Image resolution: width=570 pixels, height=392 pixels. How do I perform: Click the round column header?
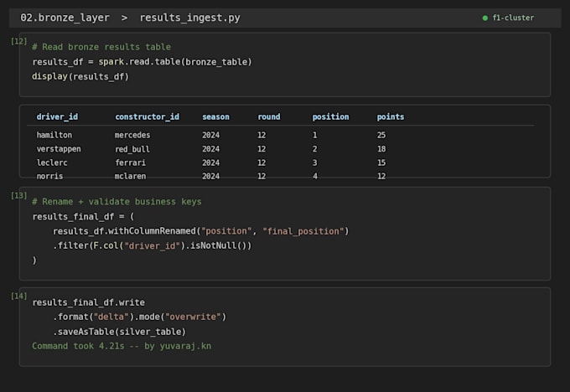pos(268,116)
